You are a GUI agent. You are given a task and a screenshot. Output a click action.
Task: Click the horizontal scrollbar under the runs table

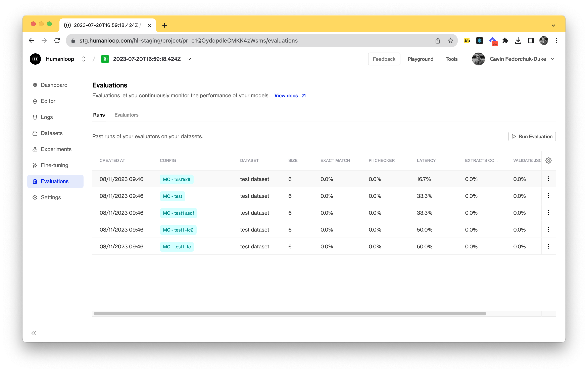[290, 314]
